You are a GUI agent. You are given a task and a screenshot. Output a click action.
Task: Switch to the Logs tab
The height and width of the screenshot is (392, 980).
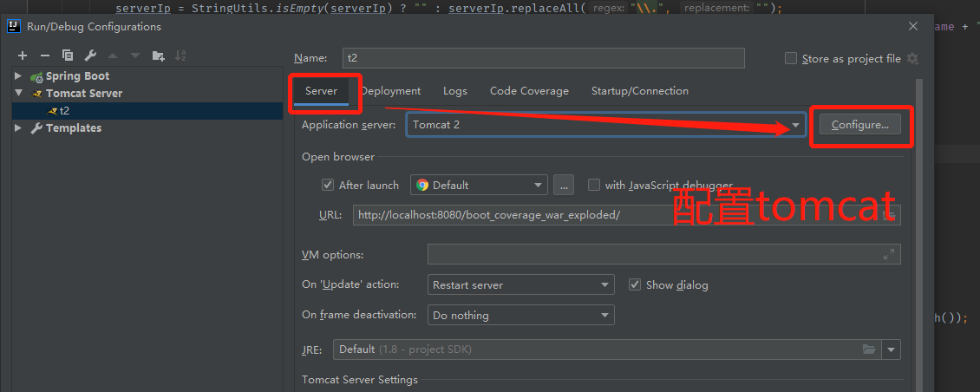[455, 91]
